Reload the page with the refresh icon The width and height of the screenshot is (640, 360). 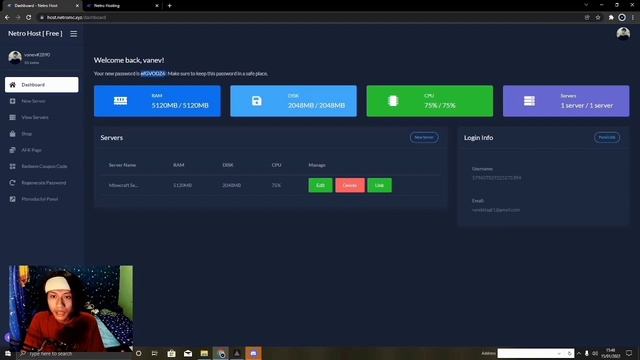tap(29, 18)
